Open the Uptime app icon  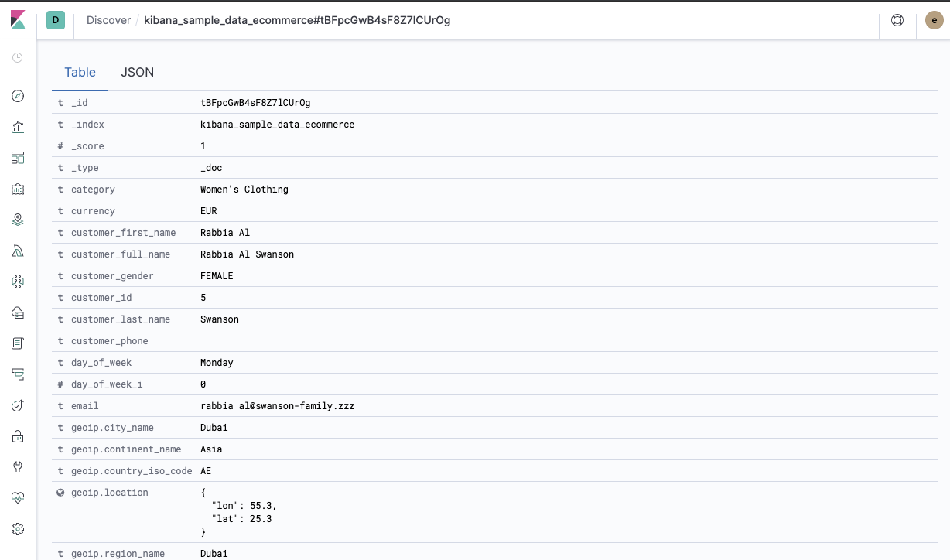(18, 405)
